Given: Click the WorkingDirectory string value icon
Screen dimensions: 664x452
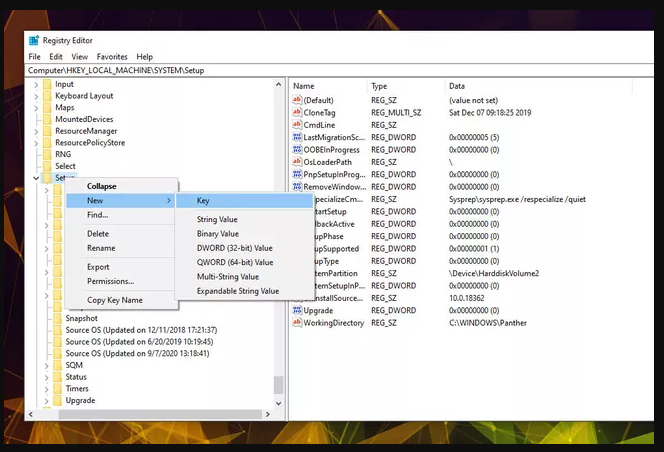Looking at the screenshot, I should [297, 322].
